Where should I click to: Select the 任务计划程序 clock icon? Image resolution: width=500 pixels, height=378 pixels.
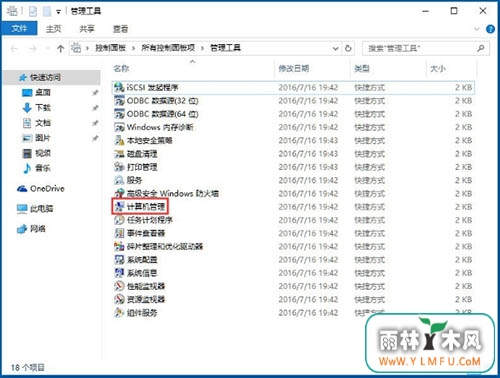tap(119, 220)
